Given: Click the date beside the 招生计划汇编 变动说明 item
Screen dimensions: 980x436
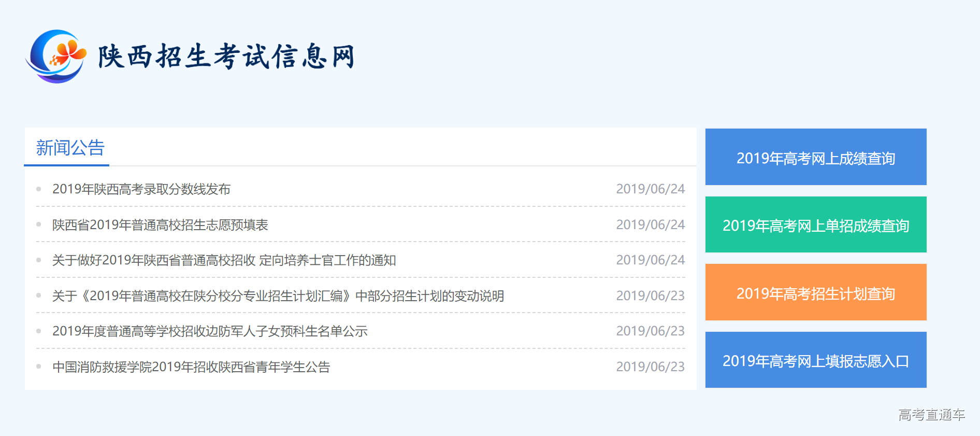Looking at the screenshot, I should coord(650,296).
